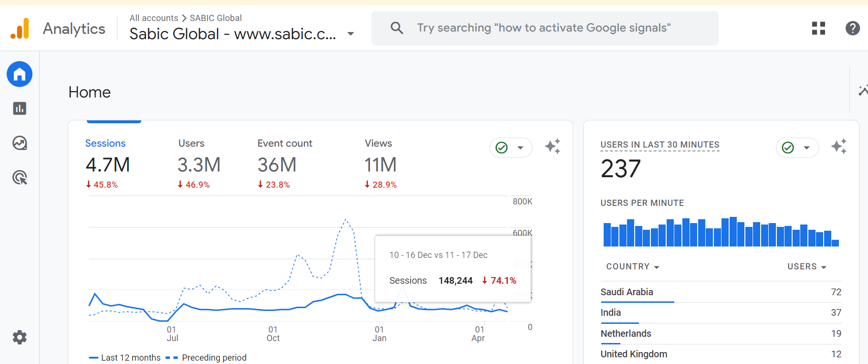Click the green checkmark status on sessions card

click(502, 148)
